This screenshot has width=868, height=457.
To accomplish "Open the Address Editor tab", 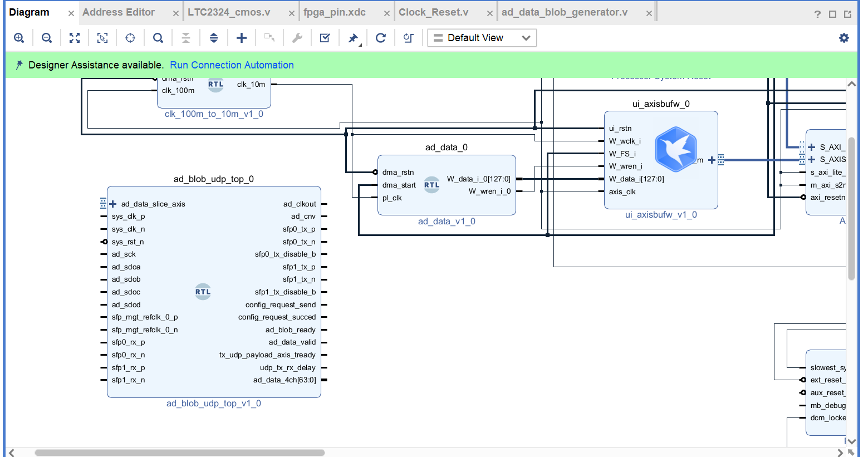I will 119,12.
